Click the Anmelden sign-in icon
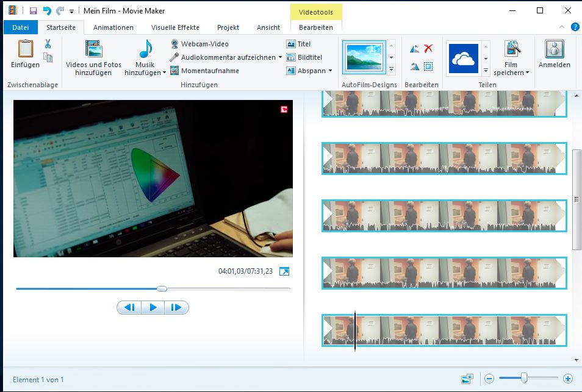The height and width of the screenshot is (392, 582). (x=555, y=49)
